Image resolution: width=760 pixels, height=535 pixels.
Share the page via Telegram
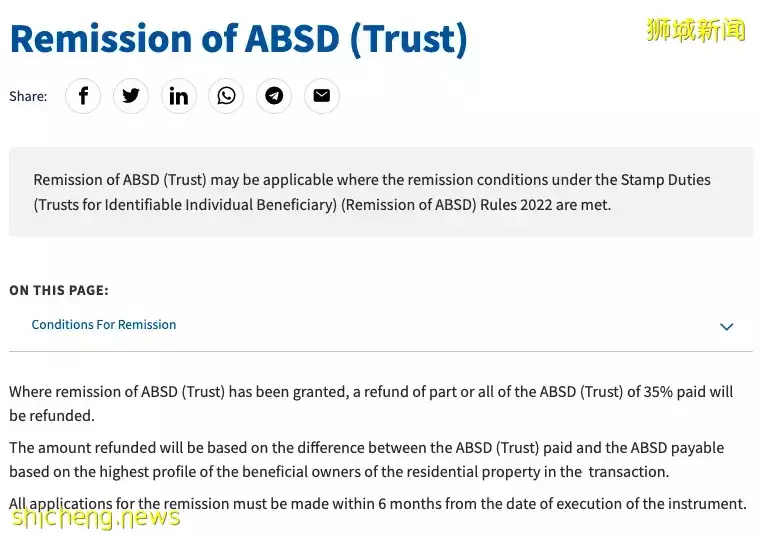(x=274, y=96)
